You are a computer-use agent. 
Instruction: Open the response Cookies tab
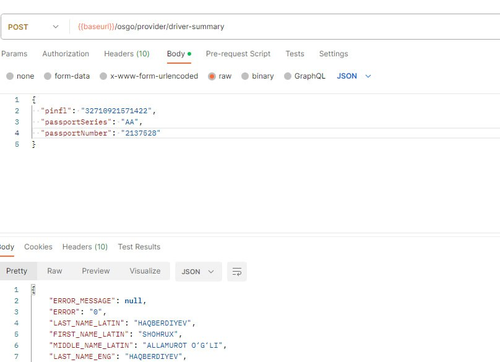click(x=38, y=247)
